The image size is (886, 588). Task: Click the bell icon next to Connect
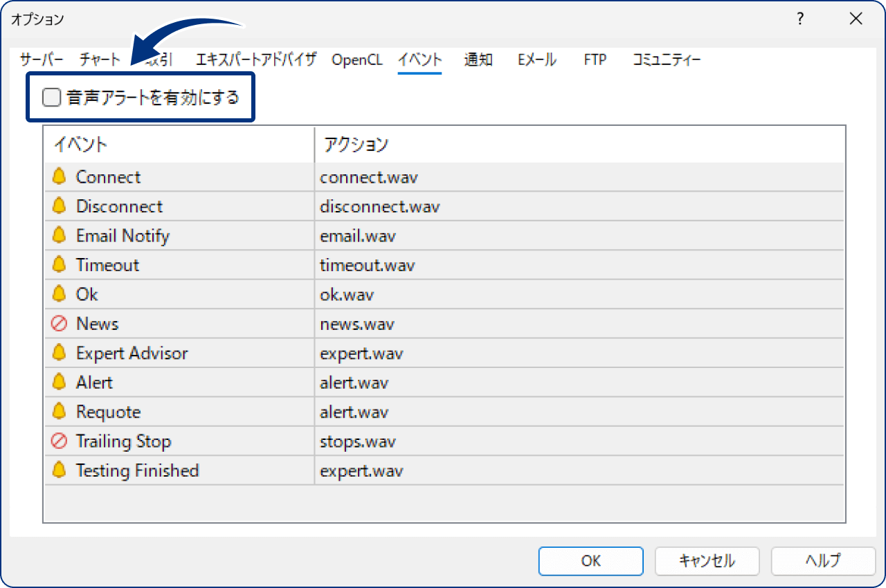59,177
